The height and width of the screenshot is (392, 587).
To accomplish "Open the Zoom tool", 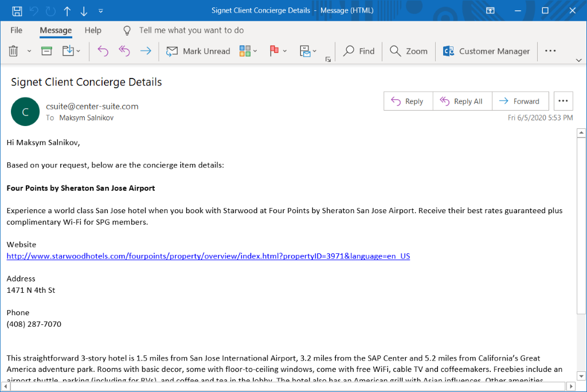I will point(408,51).
